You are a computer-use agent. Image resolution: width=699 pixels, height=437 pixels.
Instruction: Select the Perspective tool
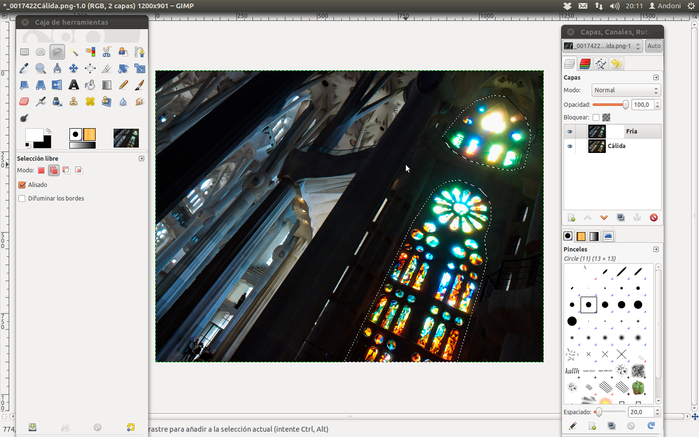(41, 85)
